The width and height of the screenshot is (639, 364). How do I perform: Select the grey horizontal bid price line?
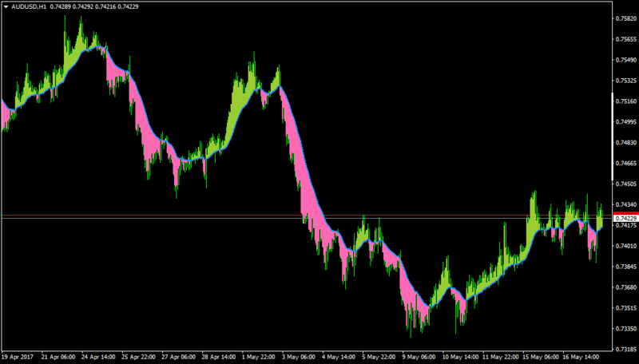pyautogui.click(x=307, y=218)
